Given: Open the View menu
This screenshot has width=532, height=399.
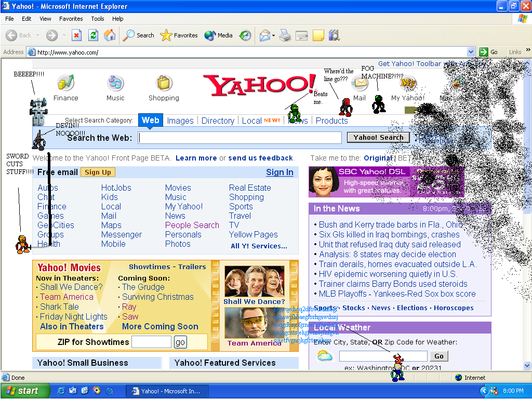Looking at the screenshot, I should click(x=45, y=19).
